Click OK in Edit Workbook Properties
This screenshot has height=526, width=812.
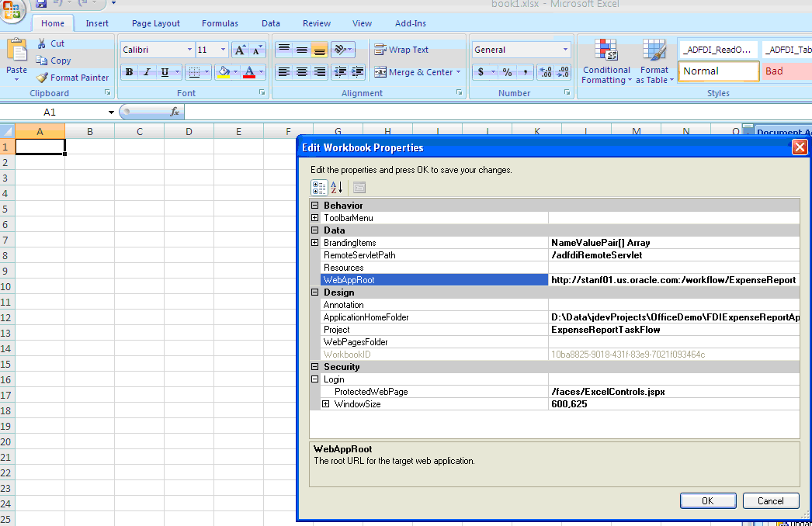(x=708, y=500)
